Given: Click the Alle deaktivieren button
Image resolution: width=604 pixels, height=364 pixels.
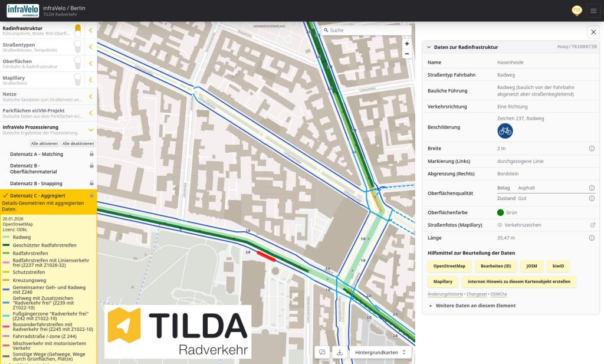Looking at the screenshot, I should coord(78,143).
